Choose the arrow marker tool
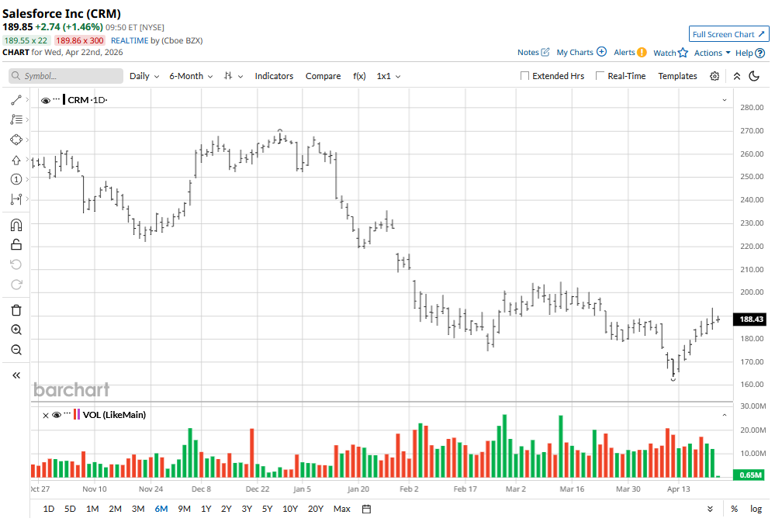This screenshot has width=782, height=532. coord(16,160)
